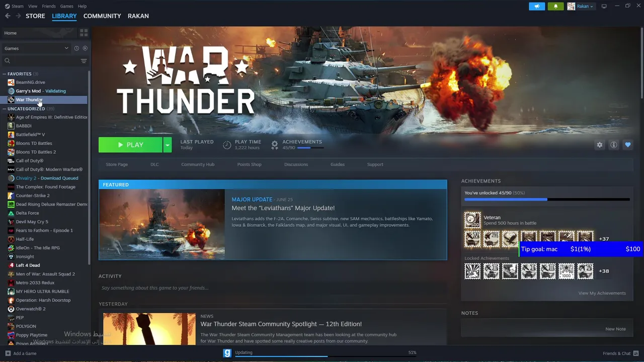Click the ready-to-play filter icon
Screen dimensions: 644x362
pos(85,48)
